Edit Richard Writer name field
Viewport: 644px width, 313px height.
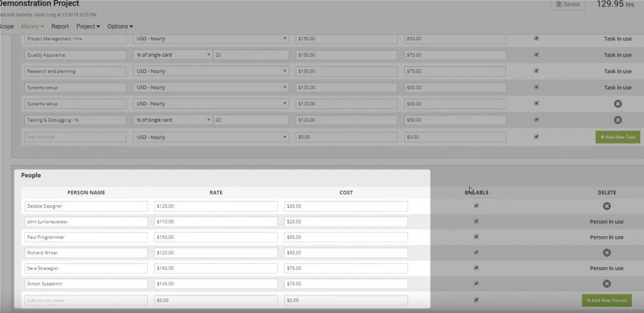tap(86, 253)
